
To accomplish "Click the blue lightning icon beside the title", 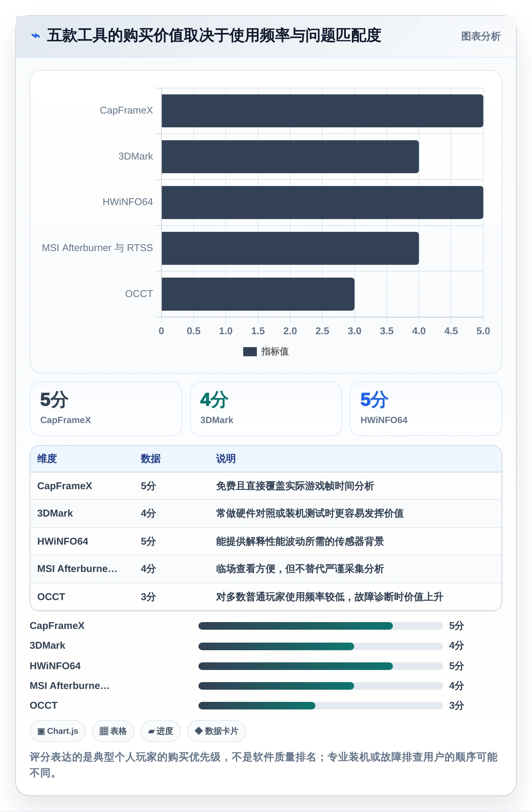I will [35, 36].
